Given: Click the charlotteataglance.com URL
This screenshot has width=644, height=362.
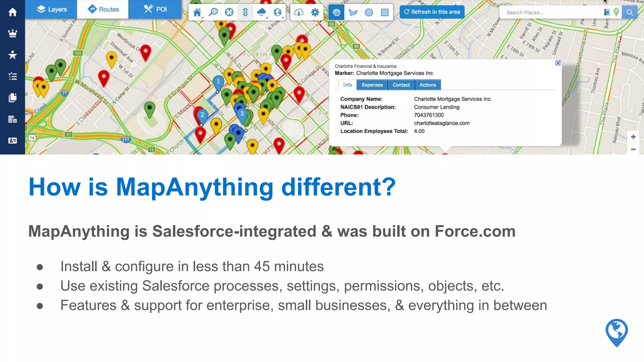Looking at the screenshot, I should click(x=441, y=123).
